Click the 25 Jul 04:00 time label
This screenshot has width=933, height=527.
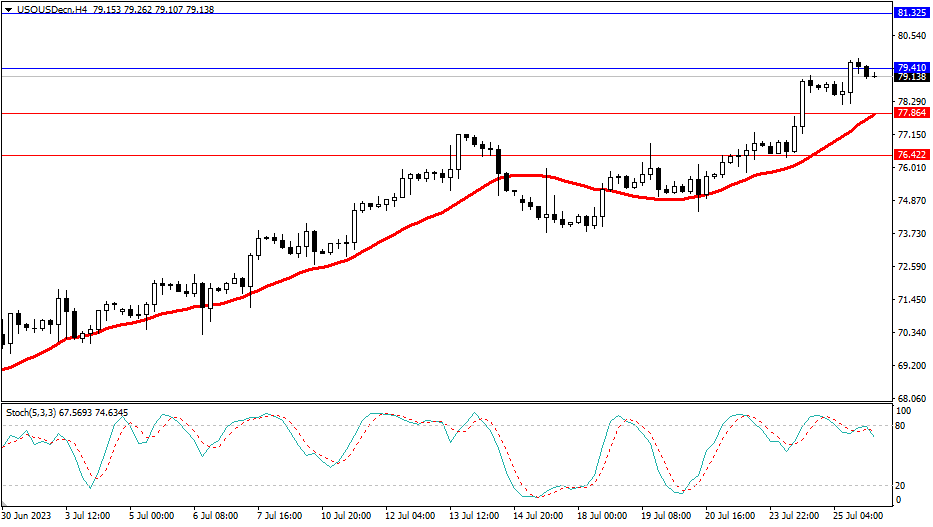855,516
